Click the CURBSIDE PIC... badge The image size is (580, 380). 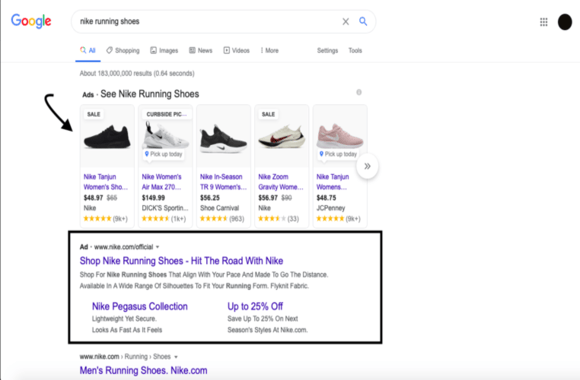pos(166,114)
